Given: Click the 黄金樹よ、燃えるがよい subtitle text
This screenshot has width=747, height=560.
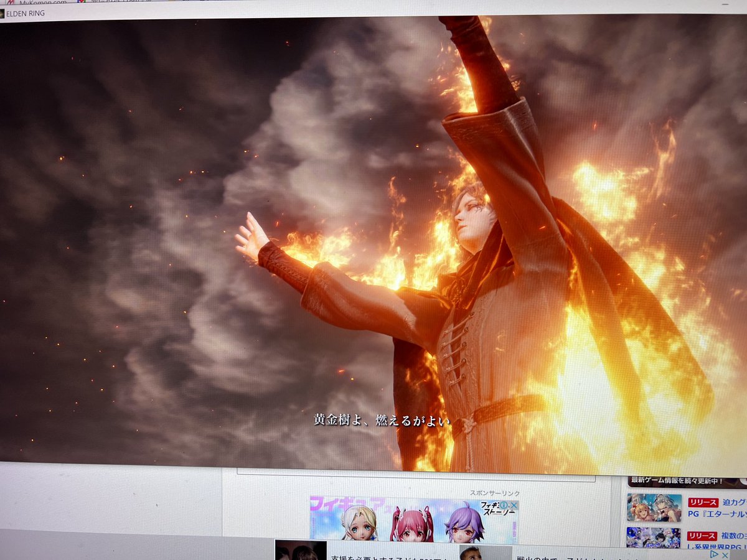Looking at the screenshot, I should click(382, 421).
